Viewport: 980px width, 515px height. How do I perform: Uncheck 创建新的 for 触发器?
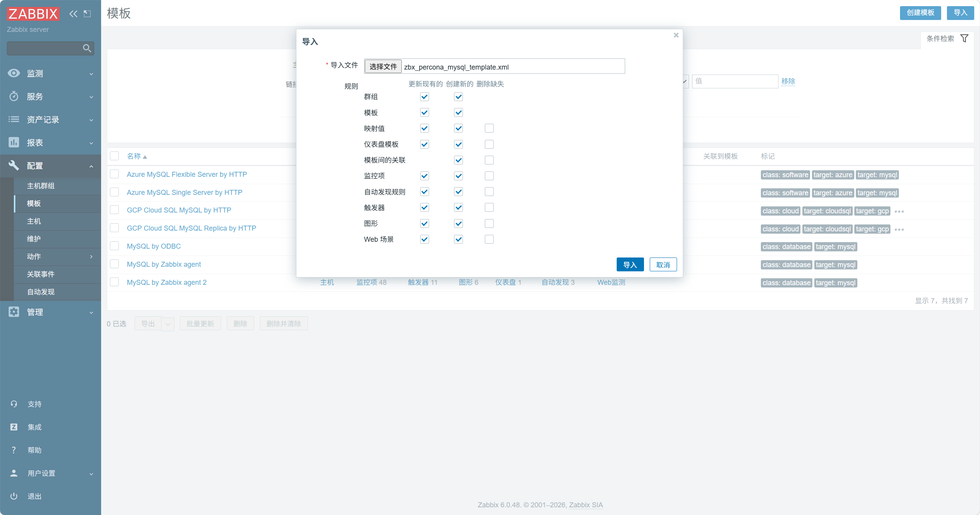tap(458, 208)
